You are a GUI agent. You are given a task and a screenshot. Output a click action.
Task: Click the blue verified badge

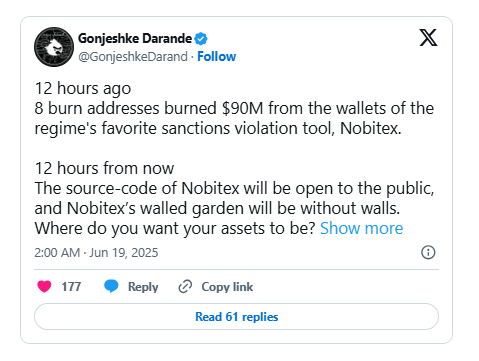pos(201,39)
